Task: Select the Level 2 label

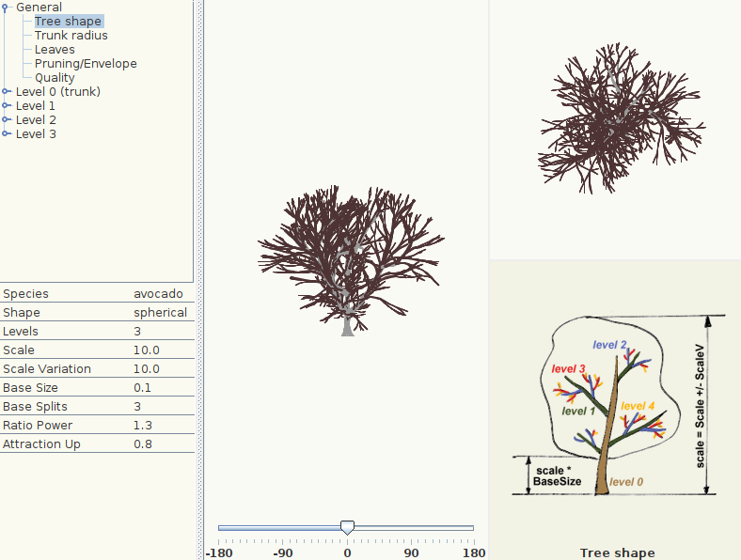Action: pos(36,120)
